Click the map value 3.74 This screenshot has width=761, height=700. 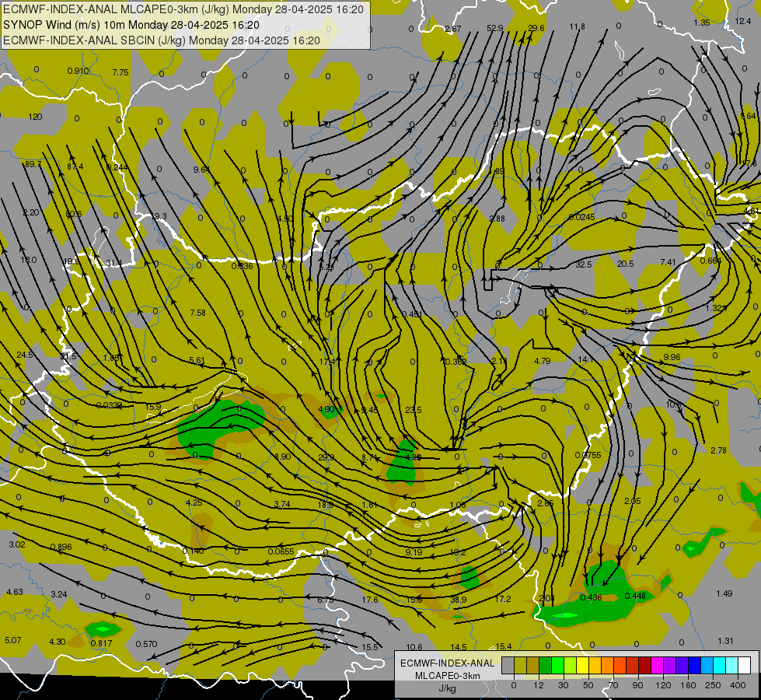[282, 504]
